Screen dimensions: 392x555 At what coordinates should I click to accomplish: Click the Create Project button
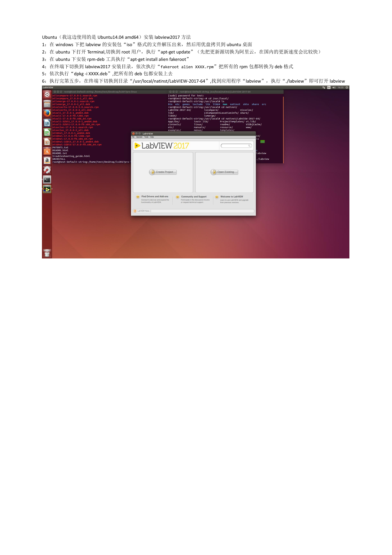tap(163, 172)
